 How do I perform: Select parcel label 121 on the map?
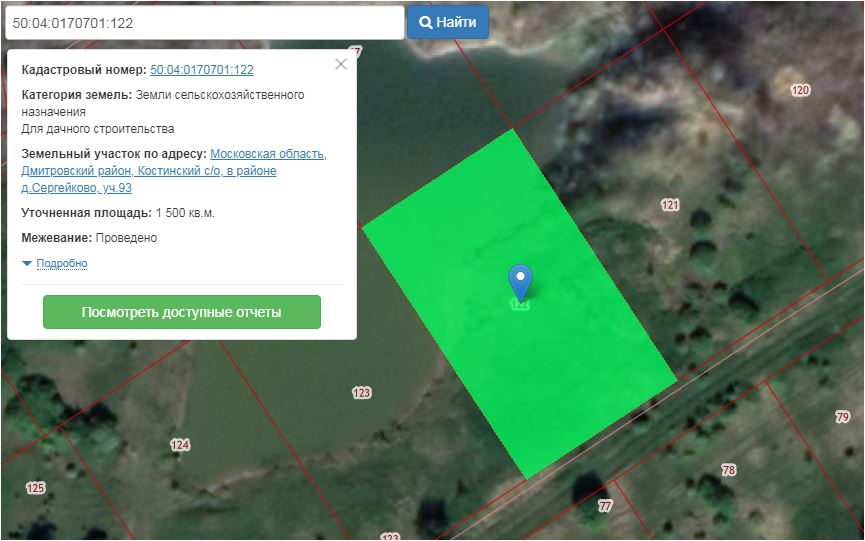[670, 205]
